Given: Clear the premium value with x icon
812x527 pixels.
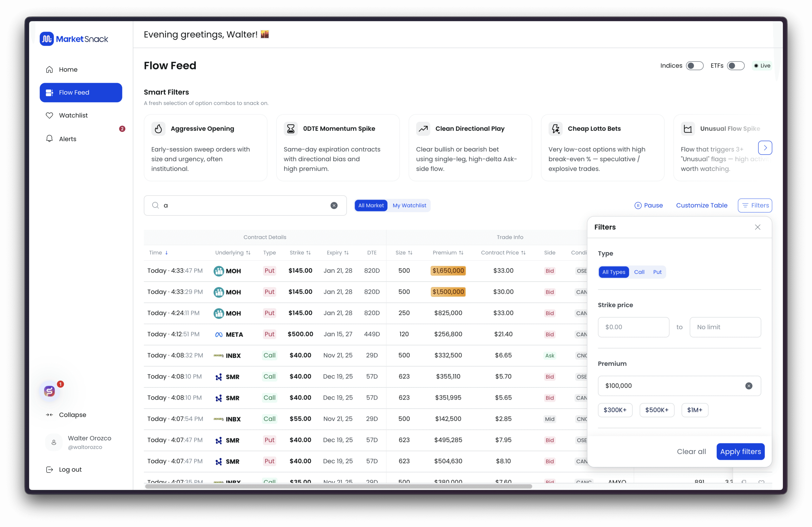Looking at the screenshot, I should click(x=749, y=386).
